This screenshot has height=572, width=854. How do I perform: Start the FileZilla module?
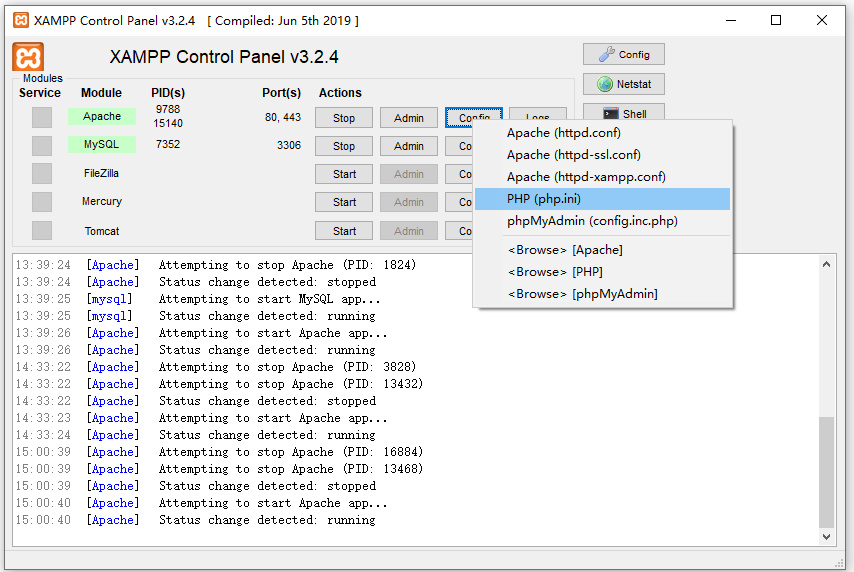pyautogui.click(x=344, y=174)
